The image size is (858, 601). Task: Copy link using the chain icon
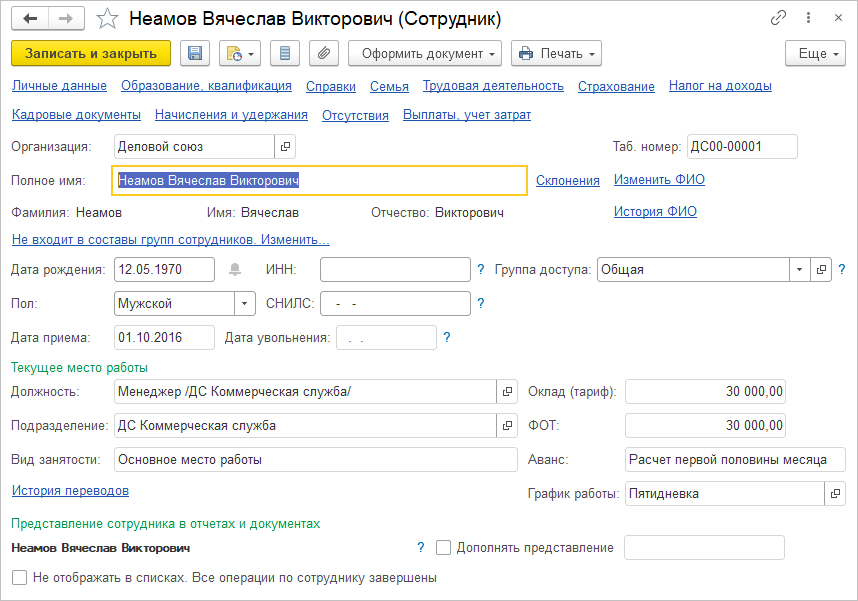coord(778,19)
